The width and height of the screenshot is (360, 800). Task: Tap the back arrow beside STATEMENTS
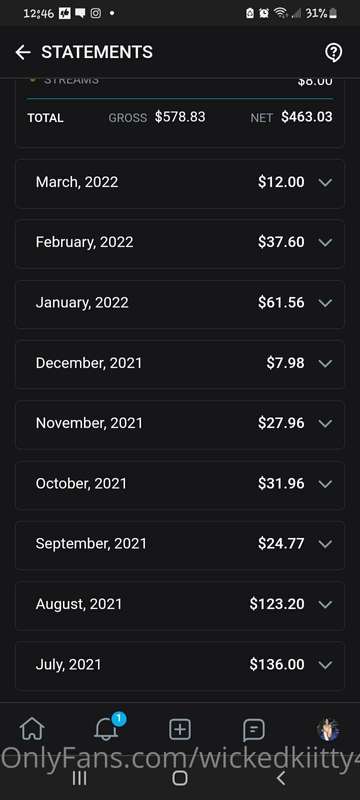(23, 52)
